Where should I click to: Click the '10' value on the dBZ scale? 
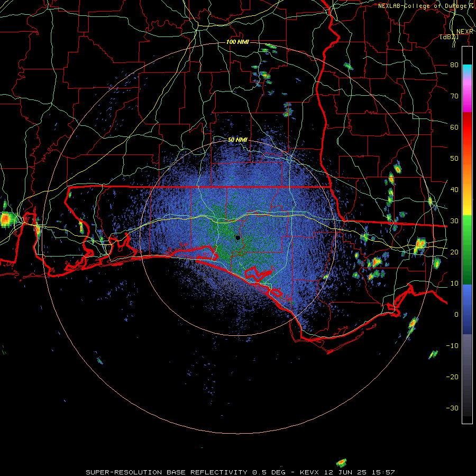click(454, 283)
